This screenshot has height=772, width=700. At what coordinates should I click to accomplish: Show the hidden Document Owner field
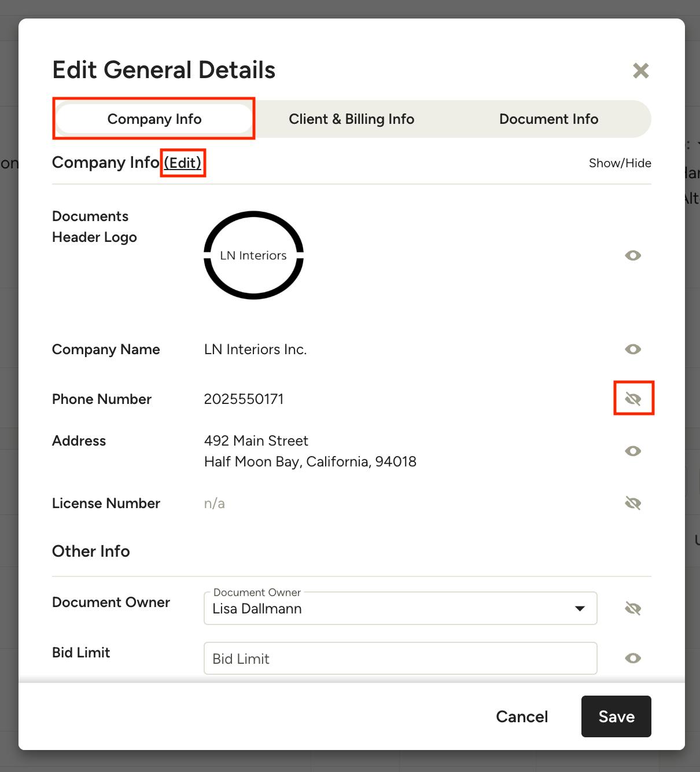point(633,608)
